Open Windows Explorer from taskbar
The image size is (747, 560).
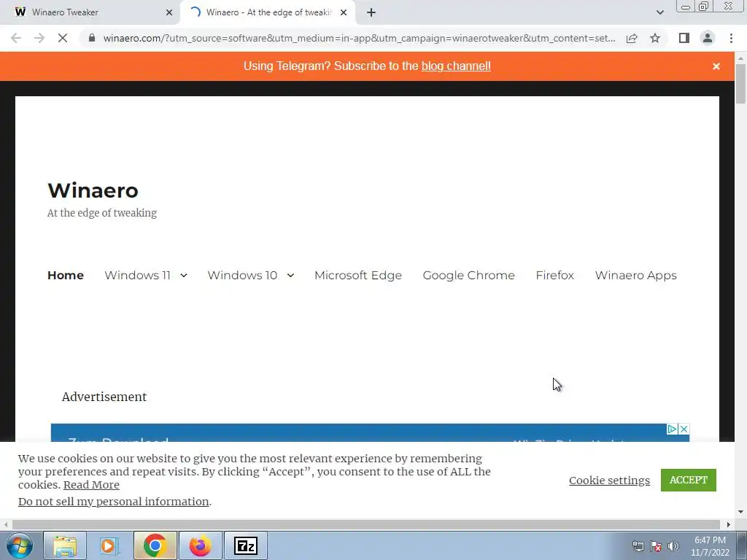pyautogui.click(x=65, y=545)
